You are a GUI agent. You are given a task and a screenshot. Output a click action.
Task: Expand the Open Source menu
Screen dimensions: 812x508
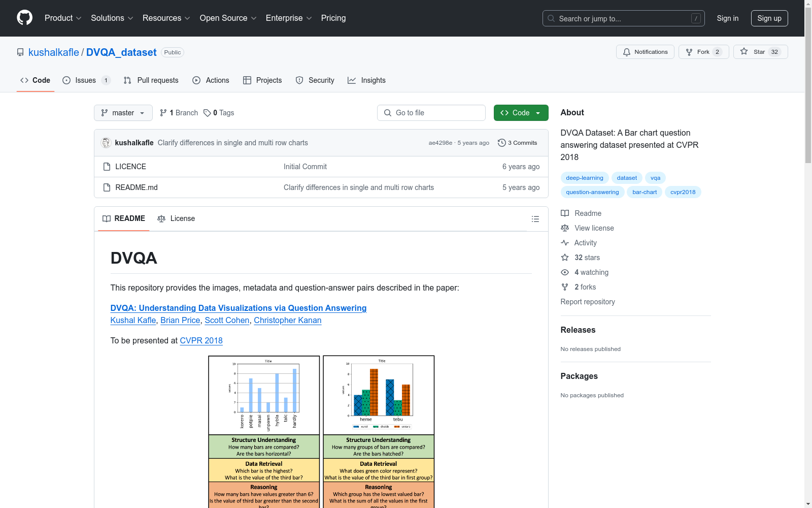coord(228,18)
